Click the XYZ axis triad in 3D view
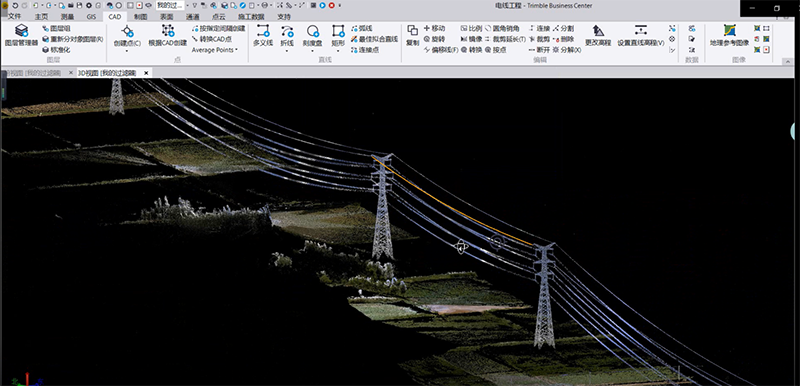Image resolution: width=800 pixels, height=386 pixels. (x=27, y=379)
